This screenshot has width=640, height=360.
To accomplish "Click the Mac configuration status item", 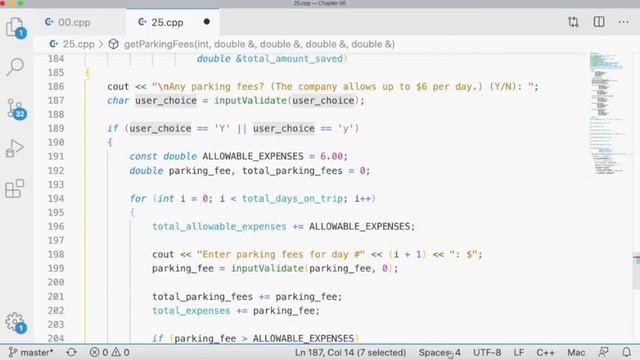I will (x=576, y=352).
